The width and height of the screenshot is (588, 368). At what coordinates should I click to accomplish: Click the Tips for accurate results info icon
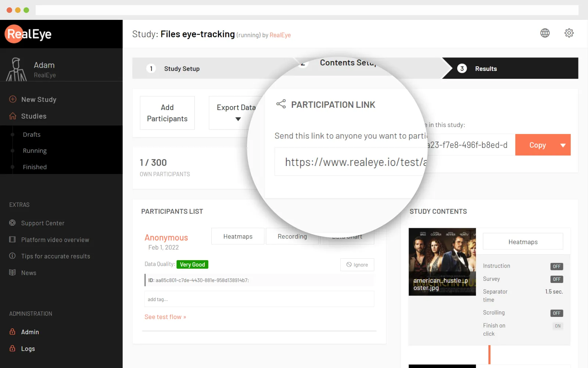[12, 256]
